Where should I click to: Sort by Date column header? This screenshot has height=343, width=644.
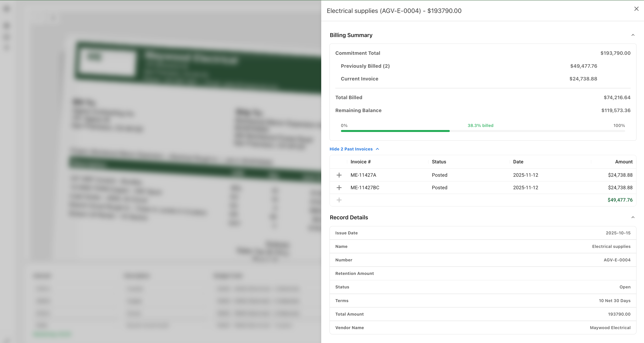tap(518, 162)
